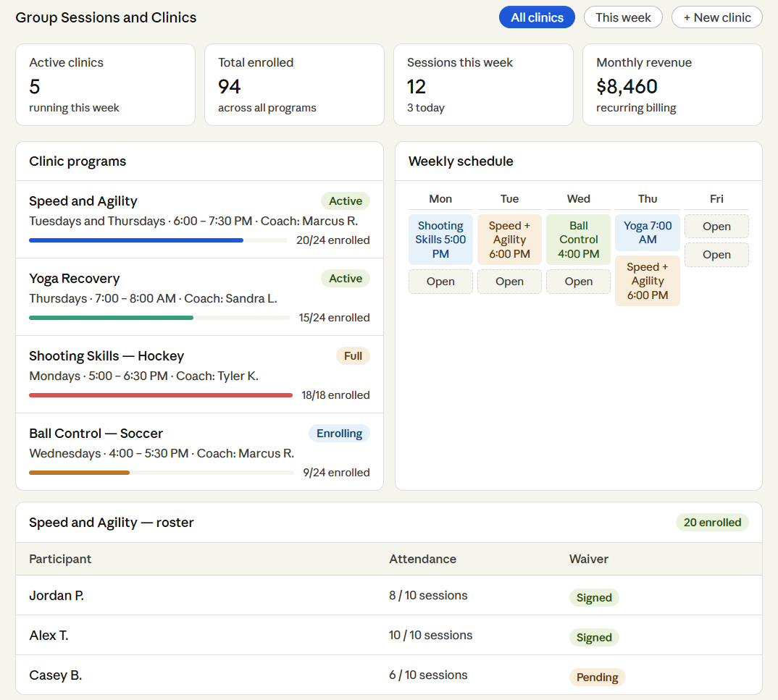Sort roster by Attendance column header
Screen dimensions: 778x700
click(x=422, y=559)
